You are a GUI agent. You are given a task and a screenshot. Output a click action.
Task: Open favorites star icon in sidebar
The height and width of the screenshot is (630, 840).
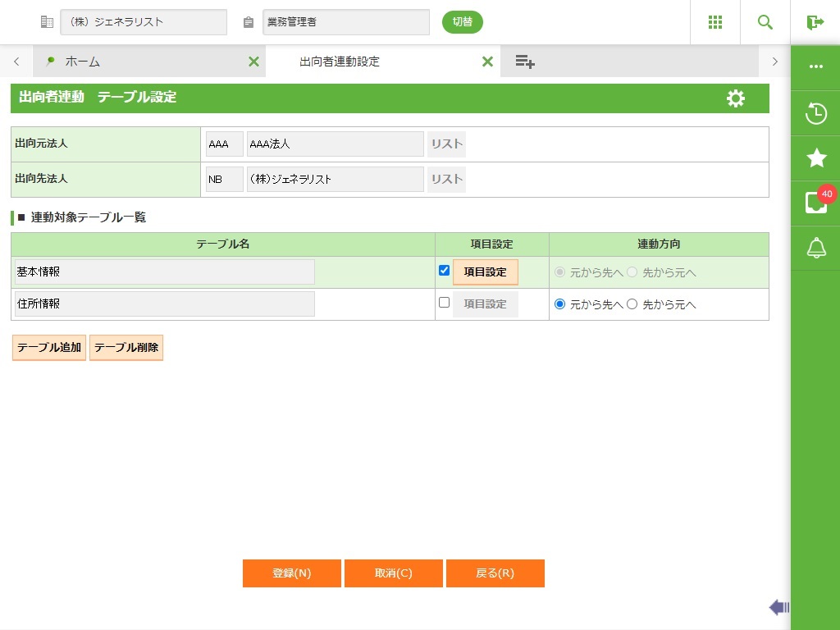pyautogui.click(x=815, y=158)
